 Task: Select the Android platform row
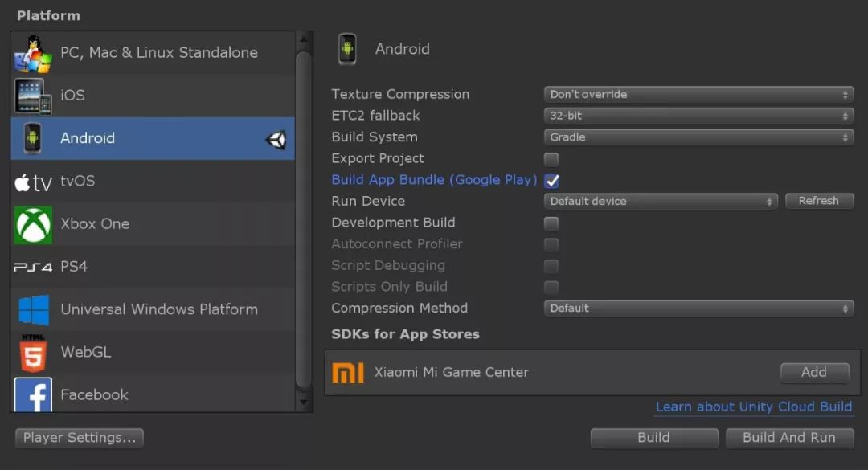click(x=153, y=138)
